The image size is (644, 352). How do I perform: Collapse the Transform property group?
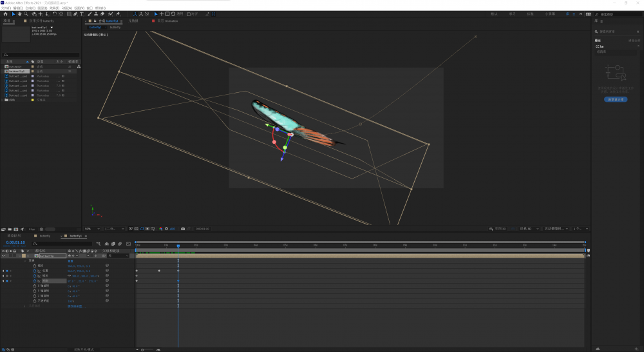(24, 260)
